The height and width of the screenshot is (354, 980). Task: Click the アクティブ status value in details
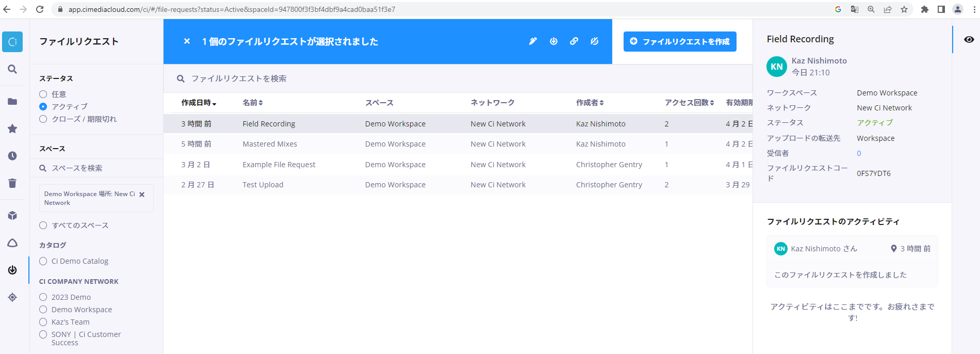875,123
